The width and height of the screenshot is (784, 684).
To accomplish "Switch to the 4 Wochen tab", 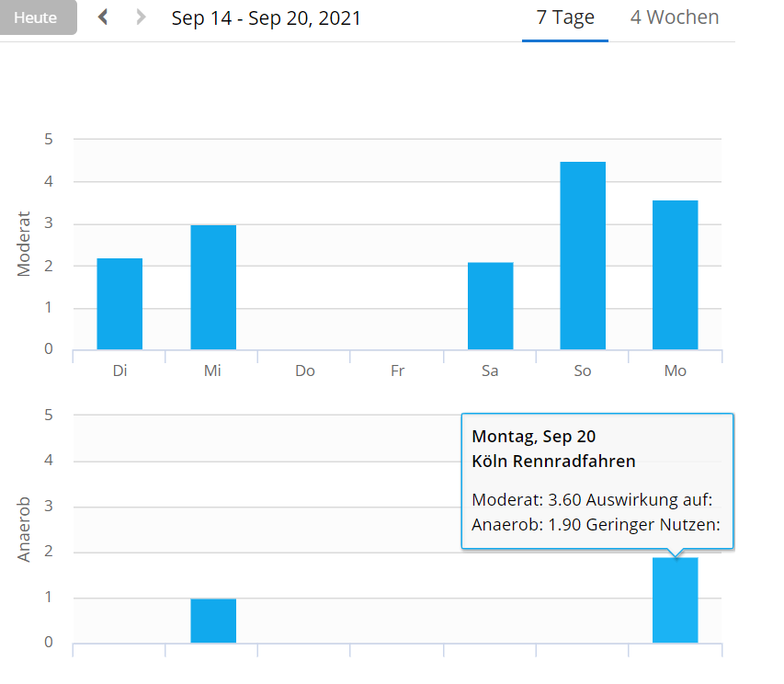I will (675, 18).
